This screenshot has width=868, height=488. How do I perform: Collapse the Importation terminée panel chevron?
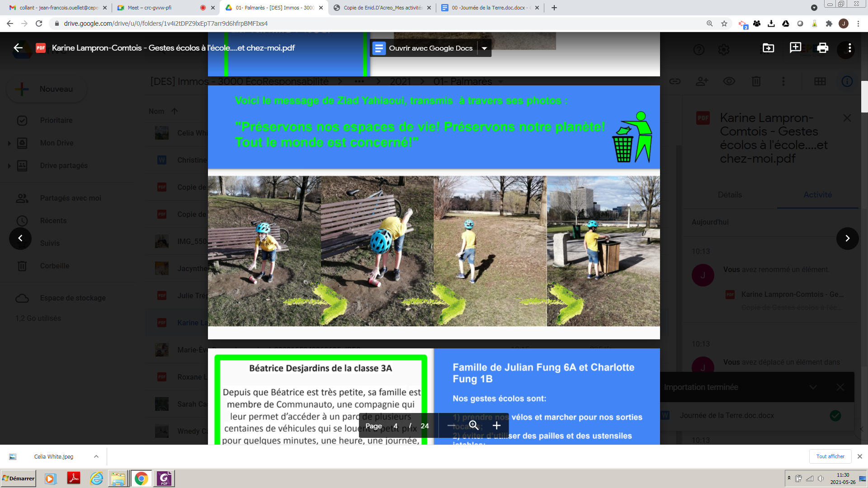(813, 387)
